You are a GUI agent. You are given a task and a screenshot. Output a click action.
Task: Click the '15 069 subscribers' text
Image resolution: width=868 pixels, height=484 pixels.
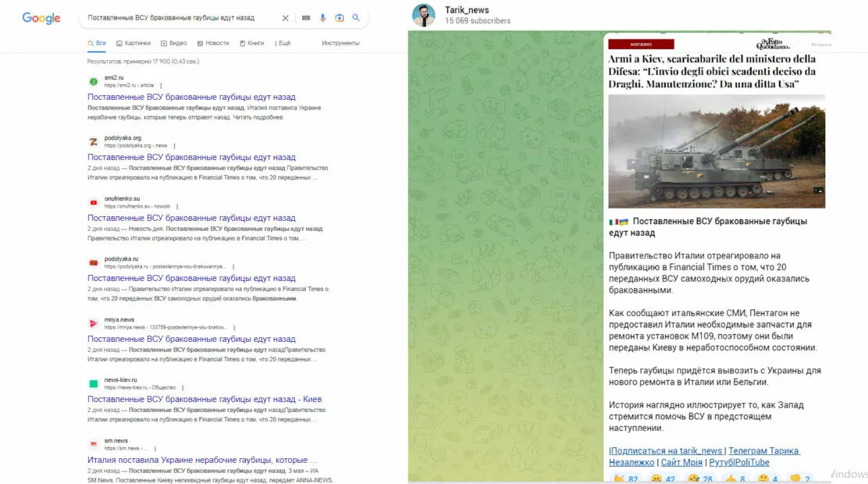pyautogui.click(x=478, y=21)
